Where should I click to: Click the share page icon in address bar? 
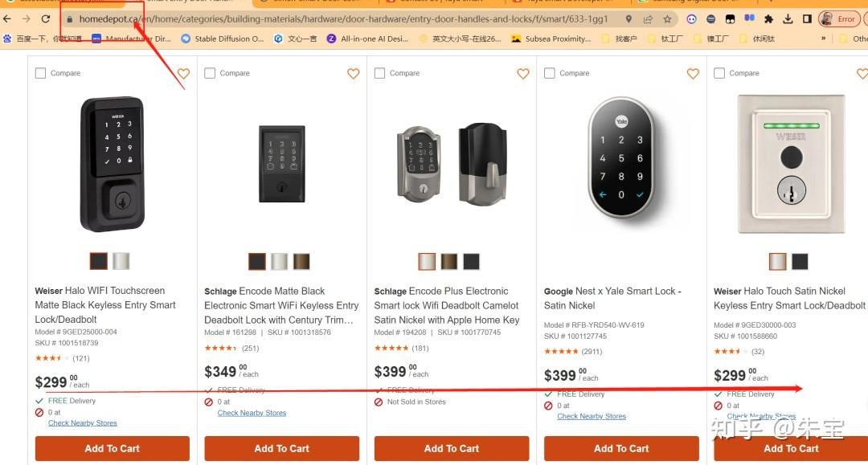(x=648, y=18)
